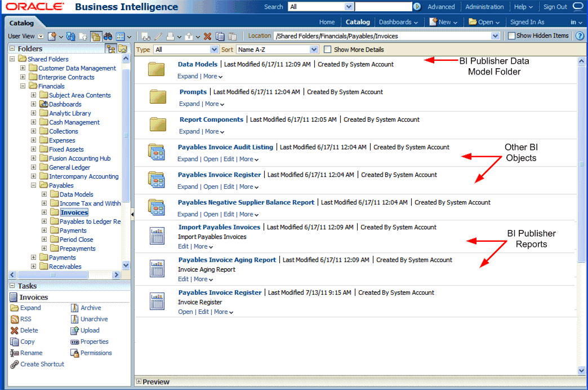Open the Payables Invoice Register dashboard title

[220, 175]
